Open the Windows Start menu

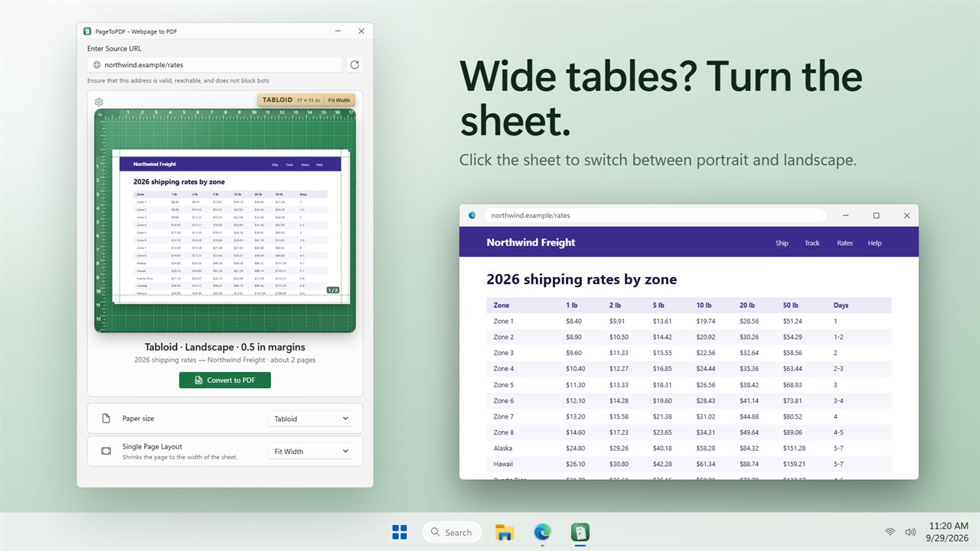pyautogui.click(x=400, y=532)
